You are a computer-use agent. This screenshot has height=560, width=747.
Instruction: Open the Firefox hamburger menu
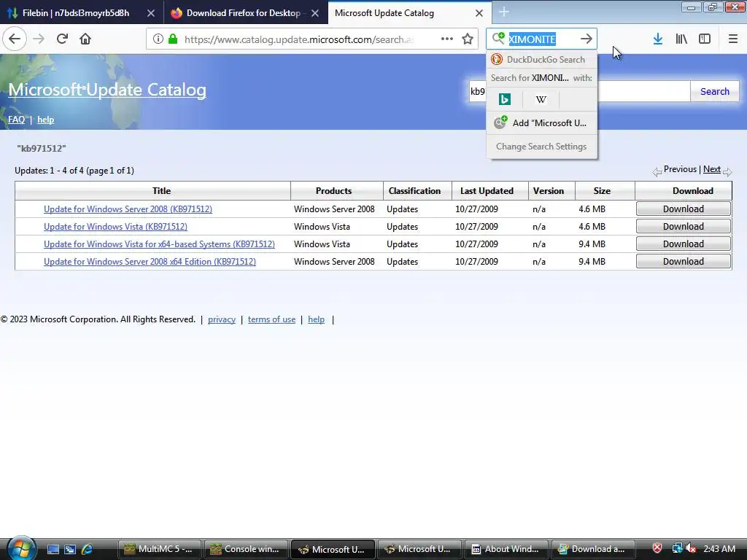[732, 39]
